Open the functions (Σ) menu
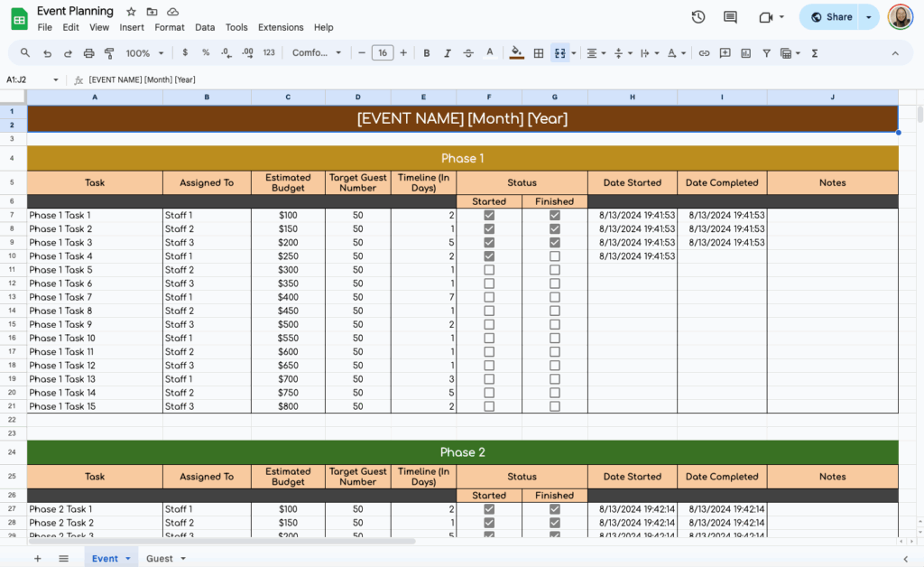Screen dimensions: 924x567 (814, 52)
